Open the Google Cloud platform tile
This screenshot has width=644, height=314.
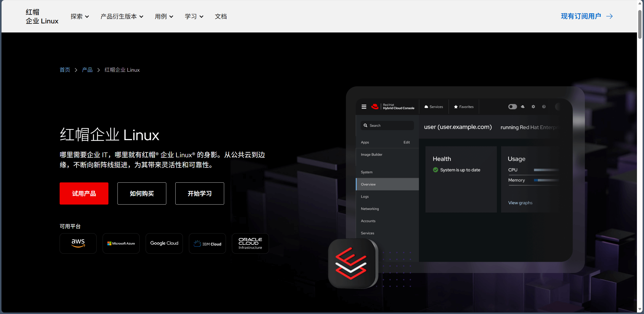click(164, 243)
